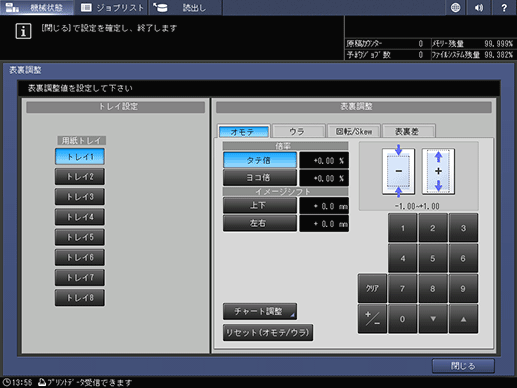Switch to the 回転/Skew tab
This screenshot has height=388, width=517.
pos(353,131)
